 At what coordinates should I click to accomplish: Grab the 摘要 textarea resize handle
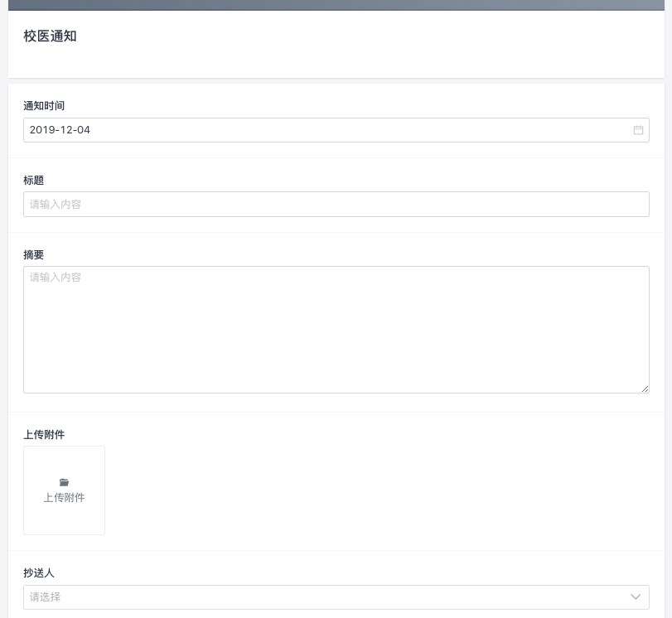coord(645,389)
